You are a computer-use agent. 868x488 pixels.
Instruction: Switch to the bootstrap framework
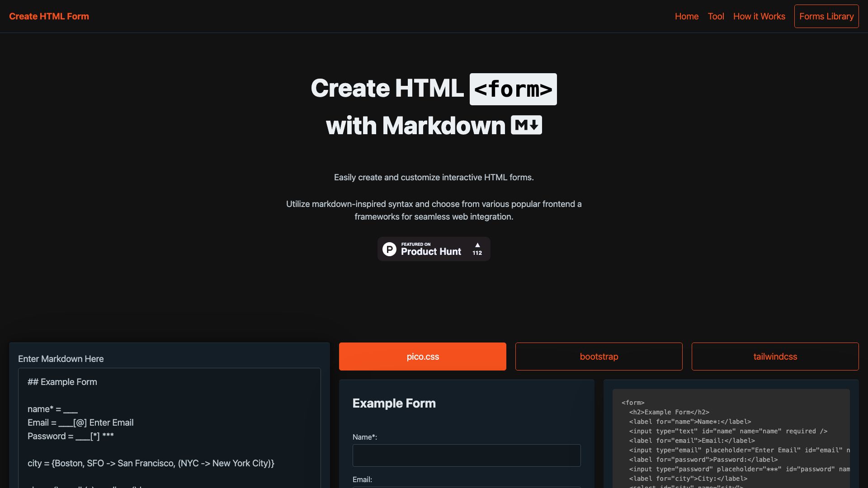599,357
